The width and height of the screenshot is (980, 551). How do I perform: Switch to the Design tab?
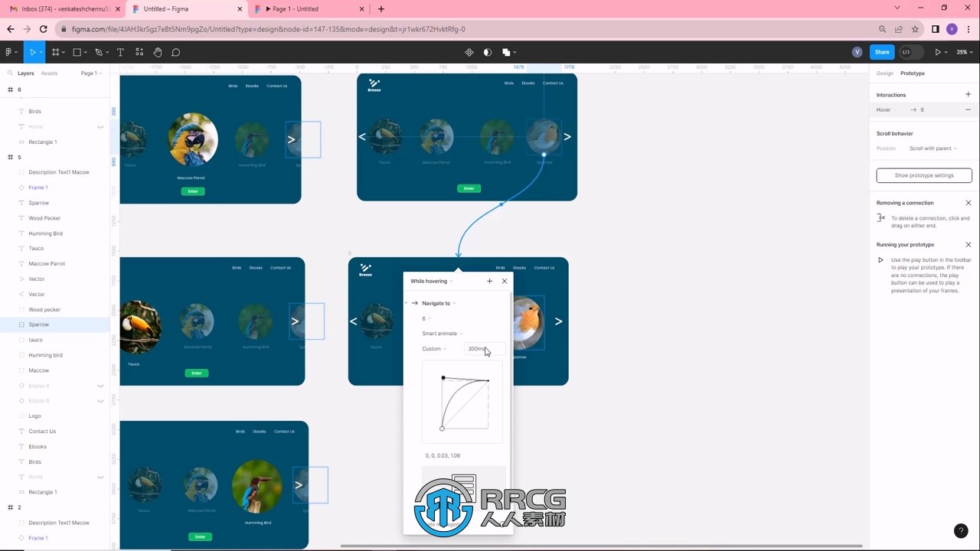tap(884, 73)
